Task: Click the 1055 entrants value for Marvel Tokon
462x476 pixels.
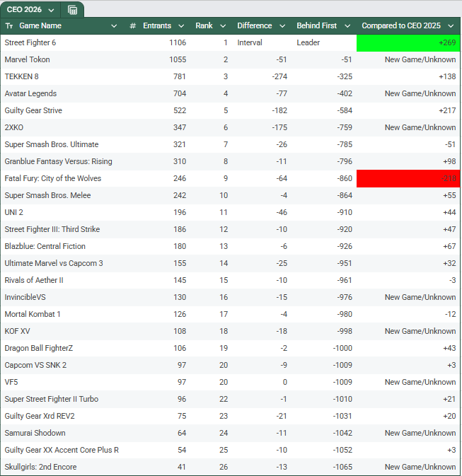Action: [178, 59]
